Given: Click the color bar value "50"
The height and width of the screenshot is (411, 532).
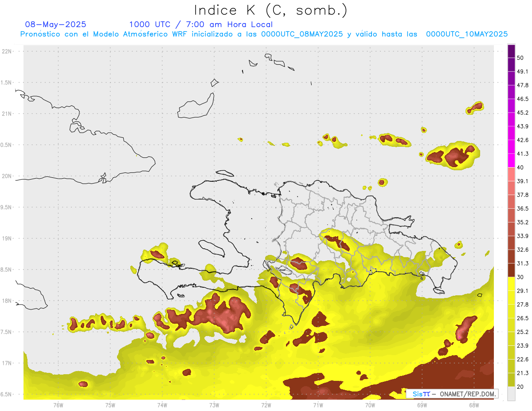Looking at the screenshot, I should [520, 58].
